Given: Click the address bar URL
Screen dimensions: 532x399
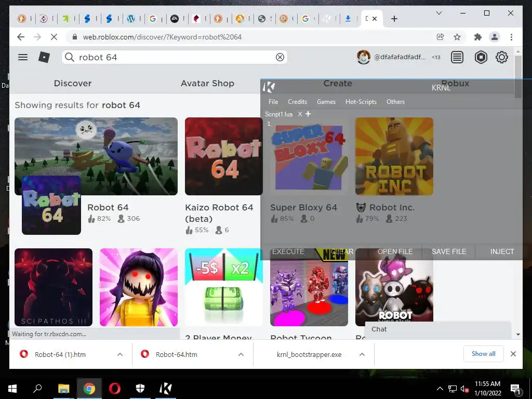Looking at the screenshot, I should click(162, 37).
